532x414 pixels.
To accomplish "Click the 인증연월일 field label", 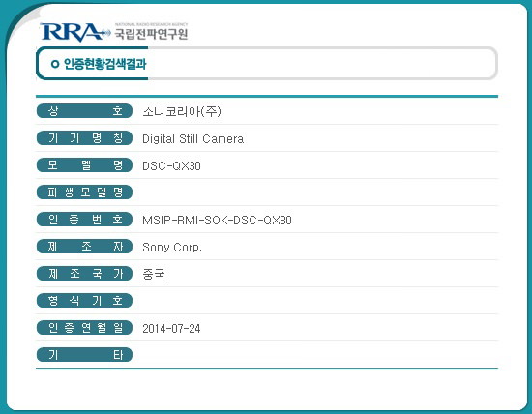I will (84, 328).
